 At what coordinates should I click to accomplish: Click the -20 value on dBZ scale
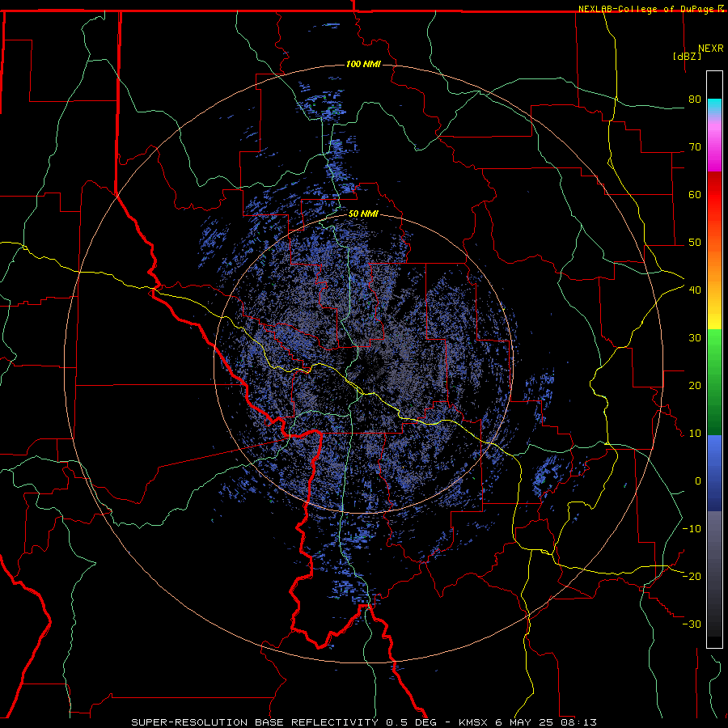tap(692, 577)
